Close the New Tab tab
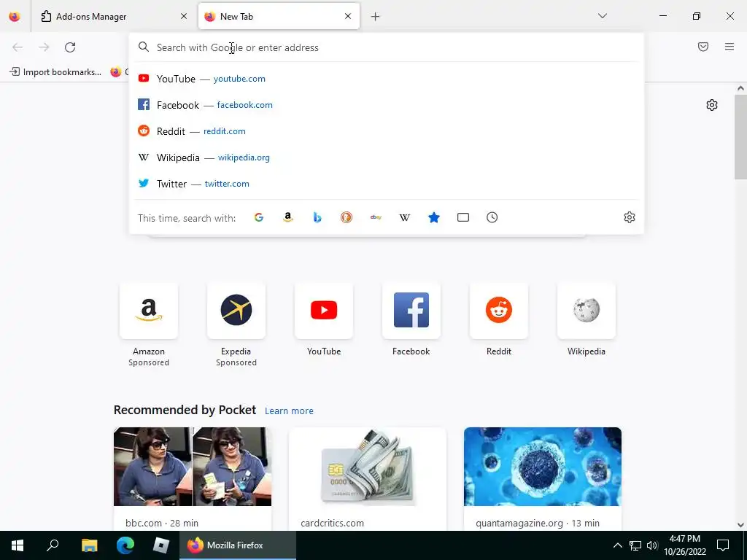Viewport: 747px width, 560px height. point(348,16)
